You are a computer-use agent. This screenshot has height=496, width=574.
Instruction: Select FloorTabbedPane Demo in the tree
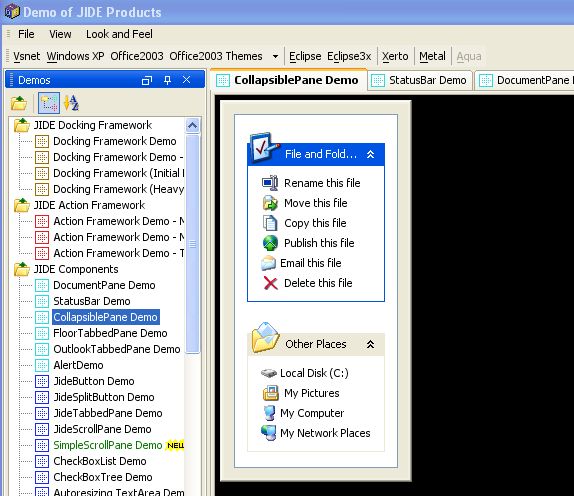click(x=110, y=333)
